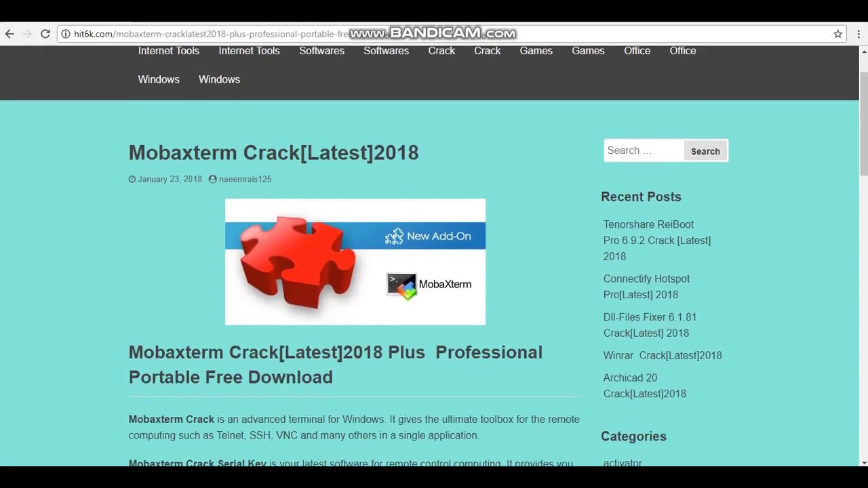
Task: Open author naeemrais125 profile link
Action: click(x=245, y=180)
